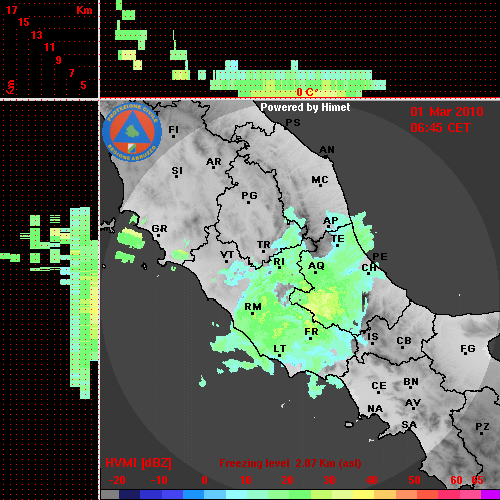Viewport: 500px width, 500px height.
Task: Click the Freezing level 2.07 Km label
Action: (x=290, y=463)
